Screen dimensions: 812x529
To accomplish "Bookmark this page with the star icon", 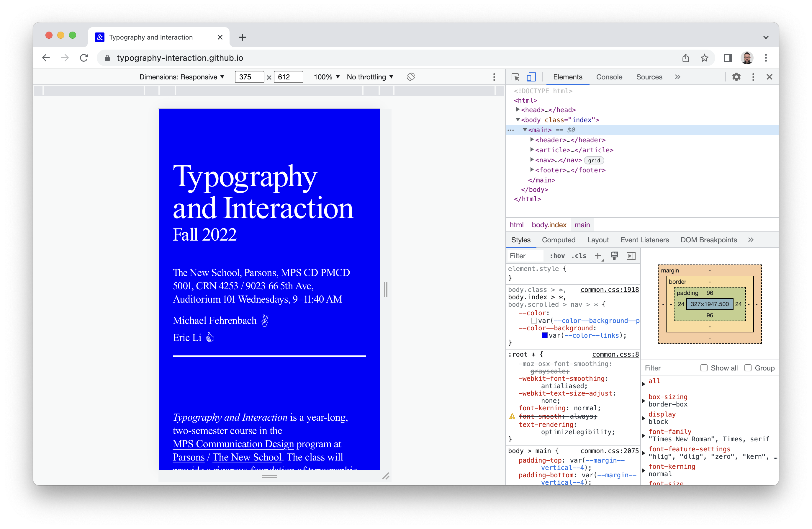I will pos(704,58).
